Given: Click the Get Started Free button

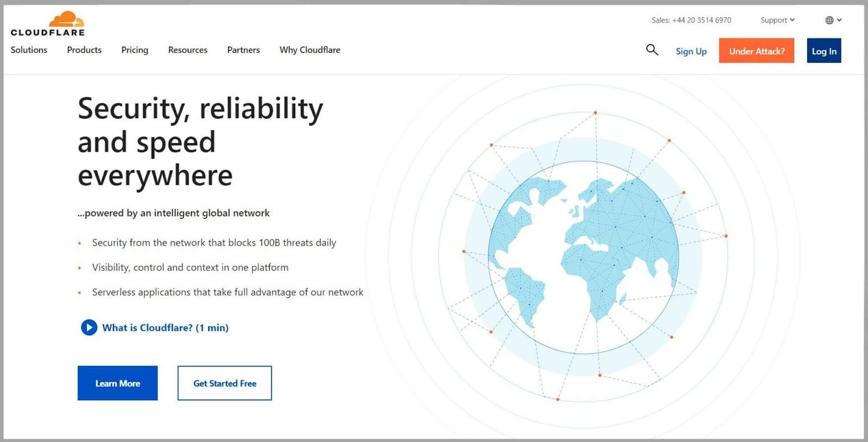Looking at the screenshot, I should pos(225,383).
